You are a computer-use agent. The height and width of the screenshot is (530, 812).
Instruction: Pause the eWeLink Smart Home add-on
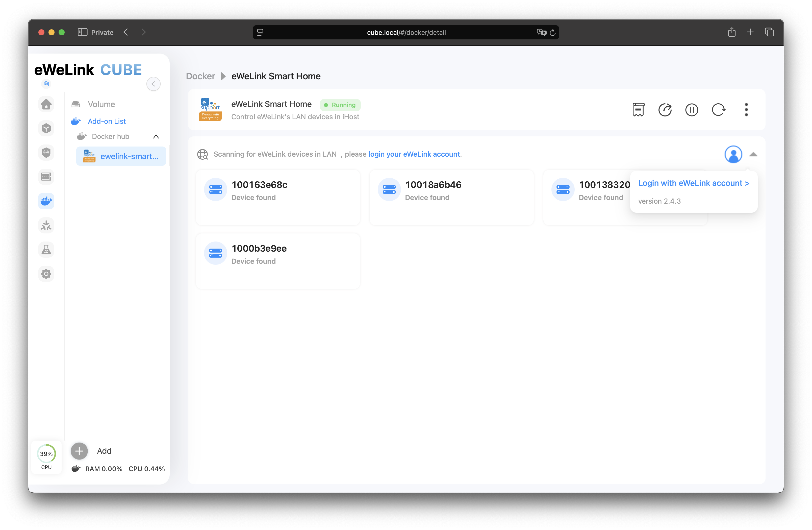(692, 110)
